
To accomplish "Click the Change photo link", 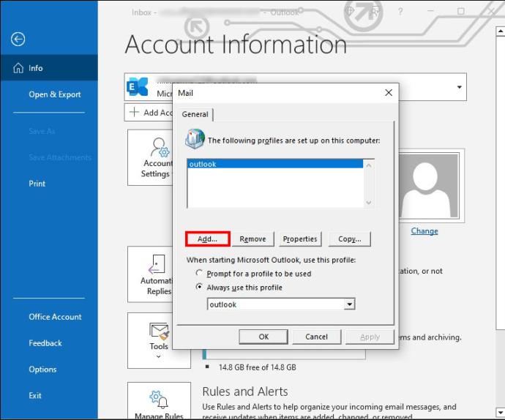I will [x=424, y=231].
